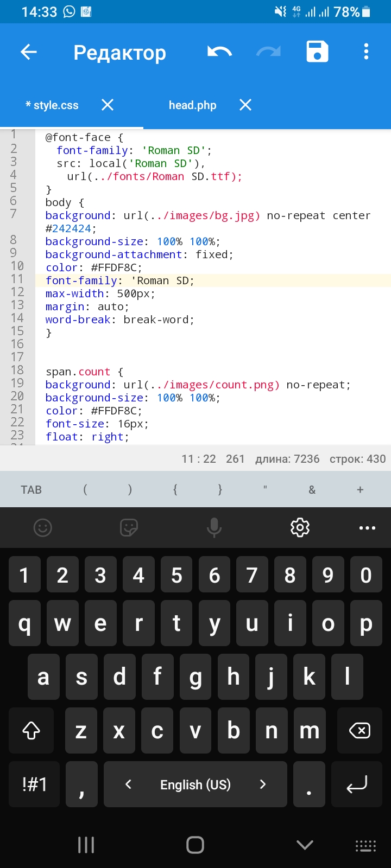Save the file with floppy disk icon
The image size is (391, 868).
pos(317,52)
